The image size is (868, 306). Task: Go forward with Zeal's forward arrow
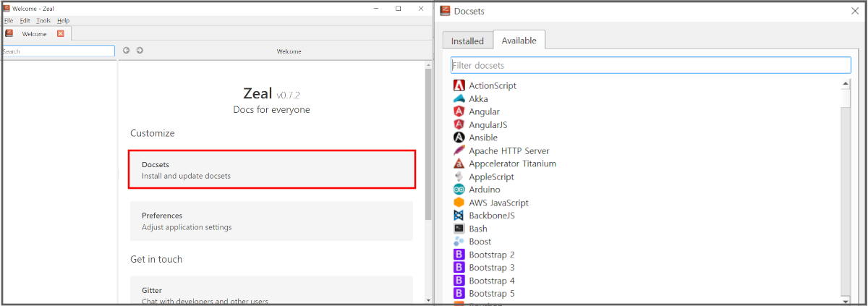140,51
